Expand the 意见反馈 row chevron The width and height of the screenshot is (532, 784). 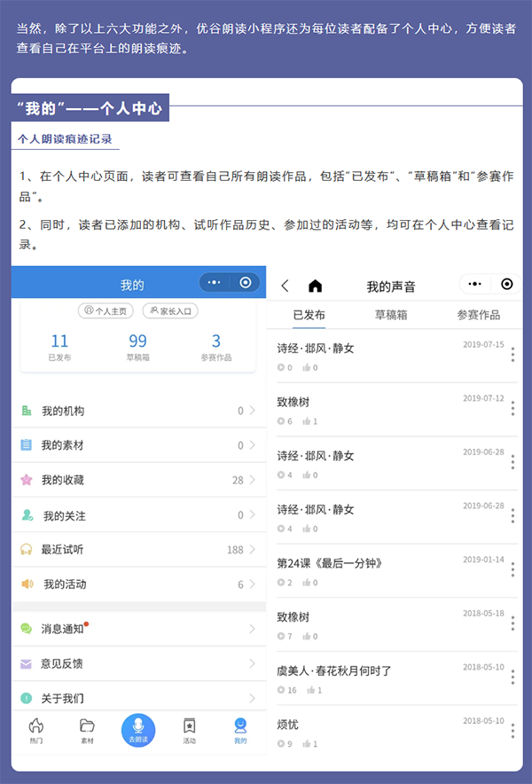(x=252, y=663)
